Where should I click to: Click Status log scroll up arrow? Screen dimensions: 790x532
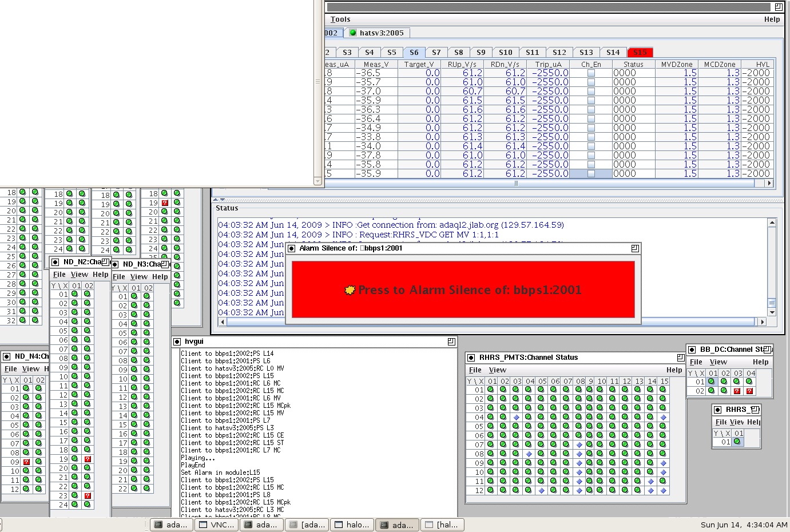click(772, 223)
